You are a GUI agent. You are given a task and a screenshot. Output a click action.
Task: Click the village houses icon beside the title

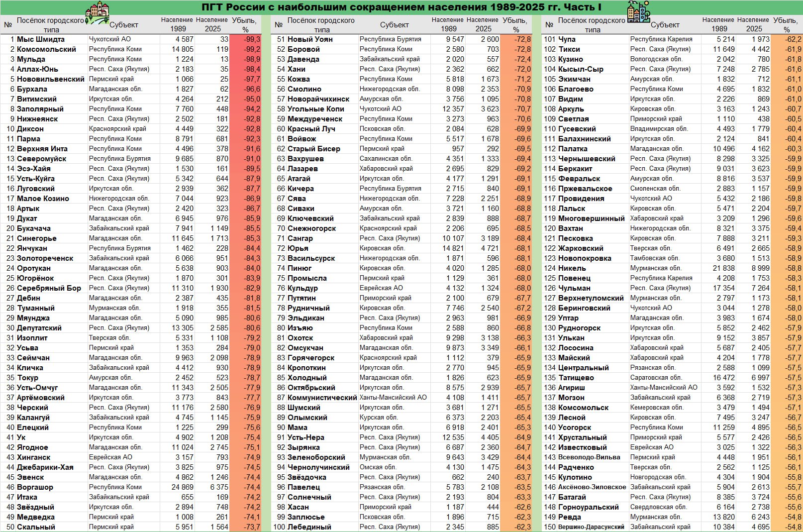click(x=97, y=12)
